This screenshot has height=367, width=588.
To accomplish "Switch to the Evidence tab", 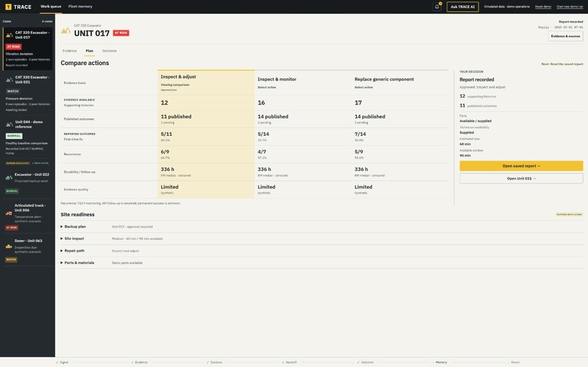I will click(x=69, y=50).
